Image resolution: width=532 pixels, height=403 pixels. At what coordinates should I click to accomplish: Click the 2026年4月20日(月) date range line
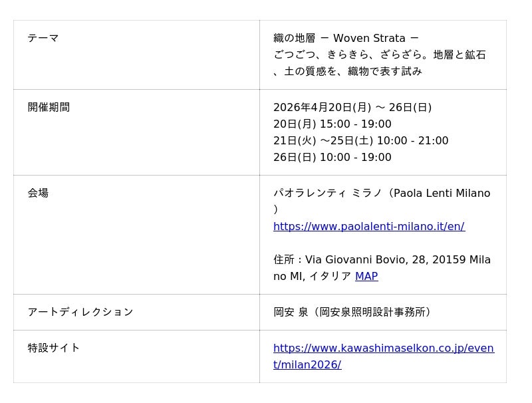pos(352,107)
